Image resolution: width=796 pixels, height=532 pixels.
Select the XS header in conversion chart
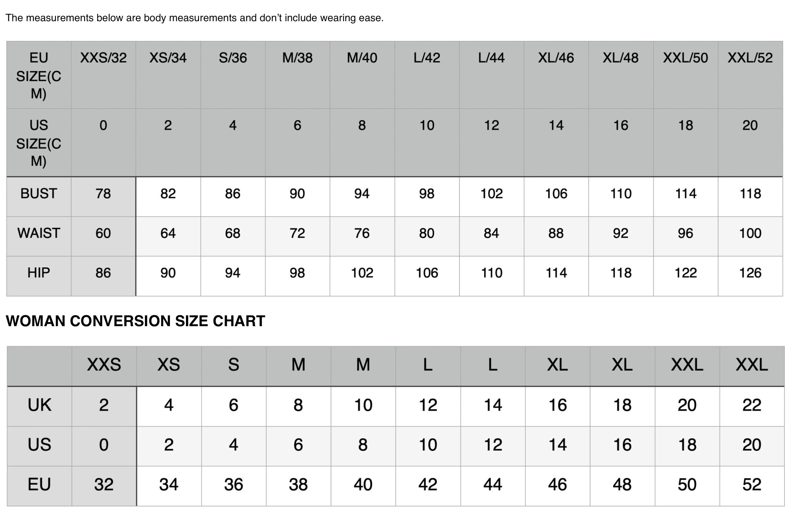[x=169, y=365]
